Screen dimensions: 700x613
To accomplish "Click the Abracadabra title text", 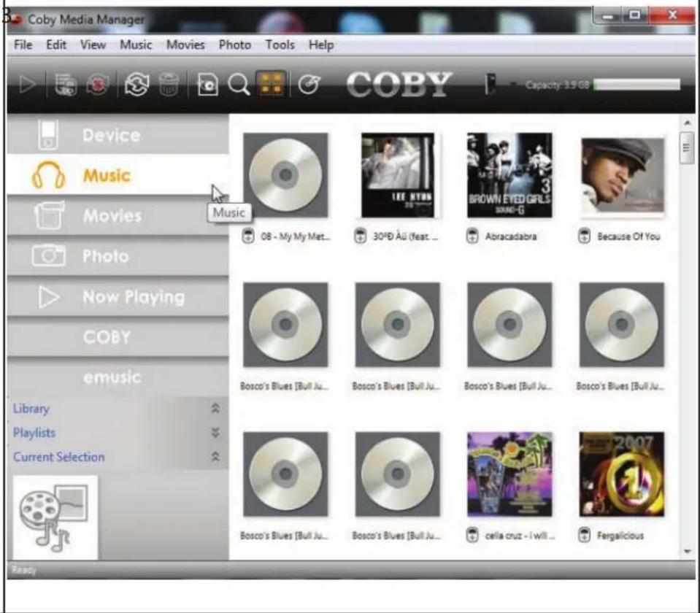I will click(511, 236).
